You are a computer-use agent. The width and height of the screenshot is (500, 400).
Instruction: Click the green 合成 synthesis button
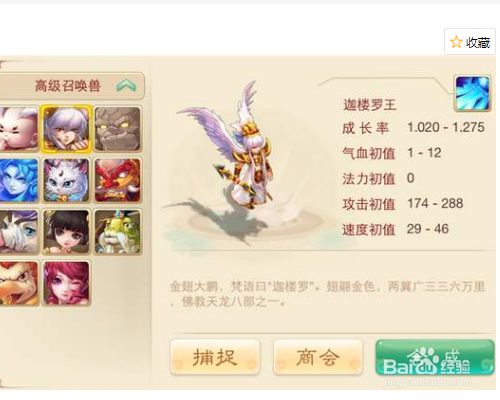click(x=435, y=357)
